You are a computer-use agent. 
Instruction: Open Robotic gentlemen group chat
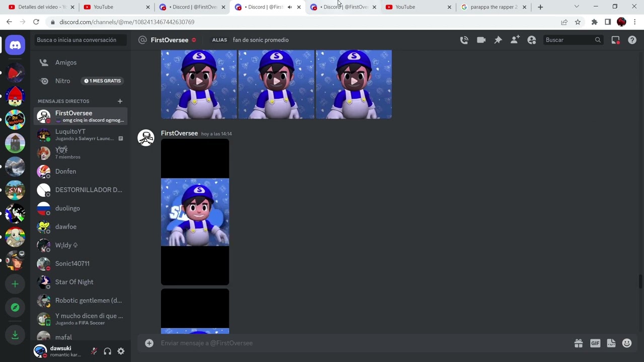pyautogui.click(x=80, y=301)
